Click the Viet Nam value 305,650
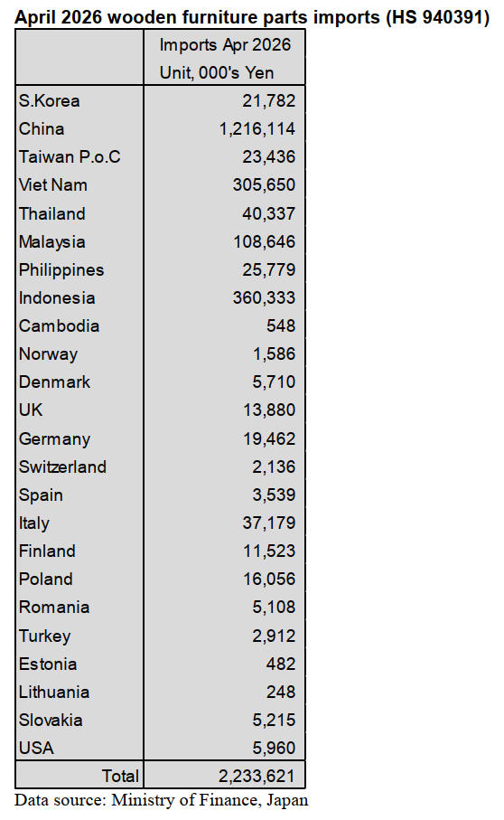The image size is (504, 820). click(x=264, y=185)
